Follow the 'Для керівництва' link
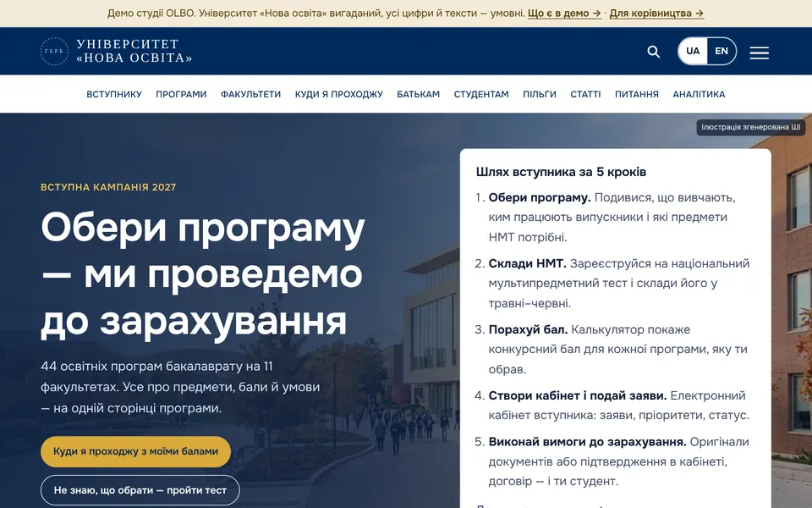 [x=656, y=14]
